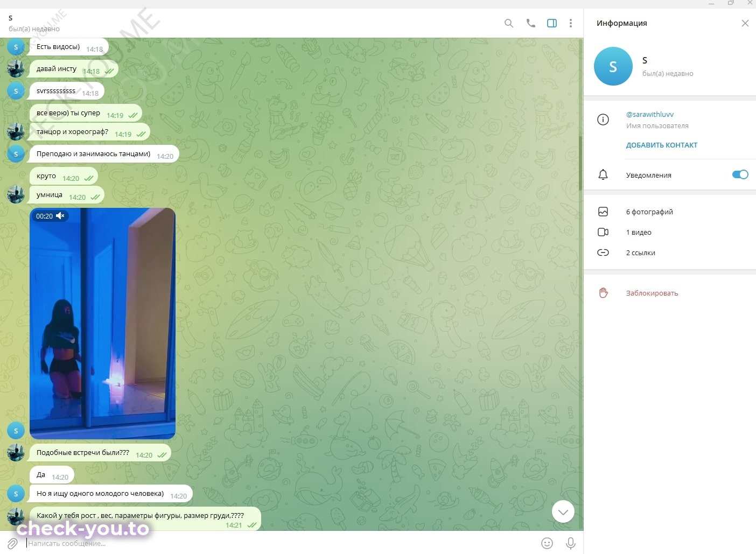756x554 pixels.
Task: Click photo avatar beside 'Подобные встречи были???'
Action: (x=16, y=453)
